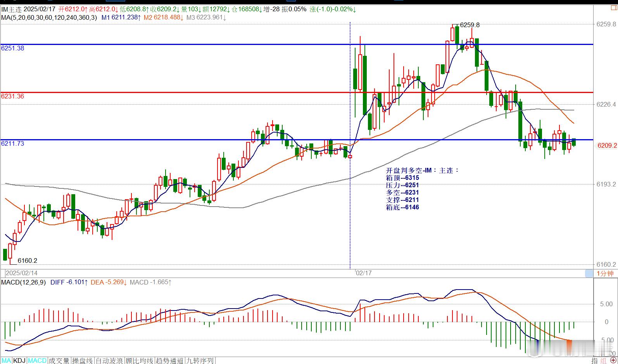The height and width of the screenshot is (364, 618).
Task: Click the DIFF -6.101 value
Action: click(69, 282)
